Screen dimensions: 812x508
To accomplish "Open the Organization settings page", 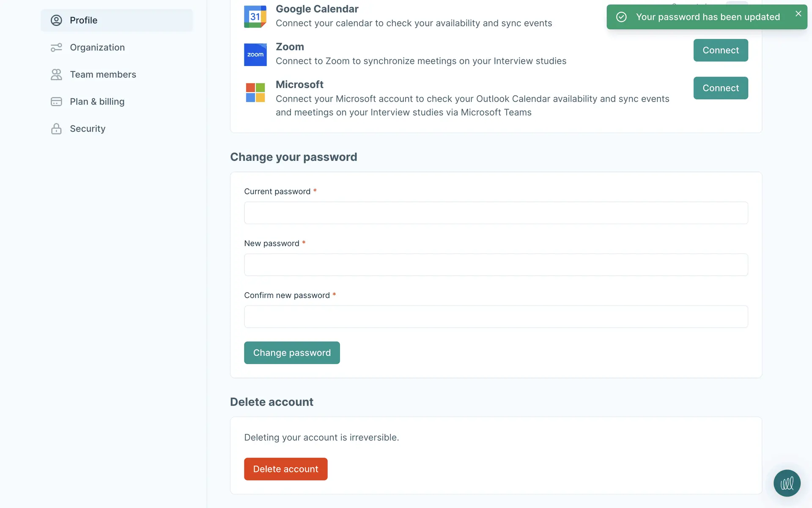I will click(97, 47).
